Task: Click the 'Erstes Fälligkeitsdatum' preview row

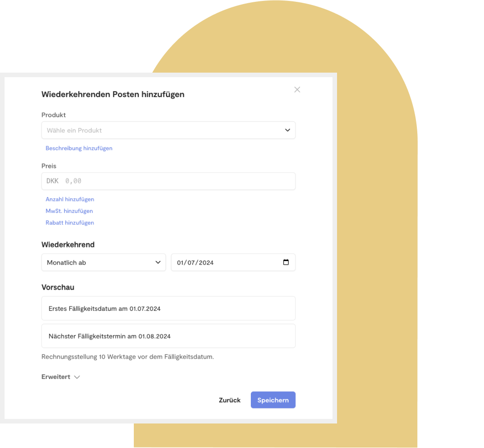Action: point(168,309)
